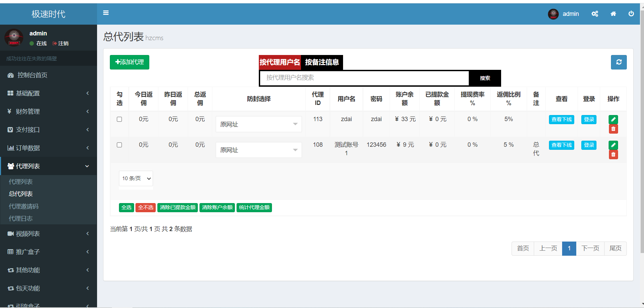Viewport: 644px width, 308px height.
Task: Check the checkbox for agent zdai
Action: 119,119
